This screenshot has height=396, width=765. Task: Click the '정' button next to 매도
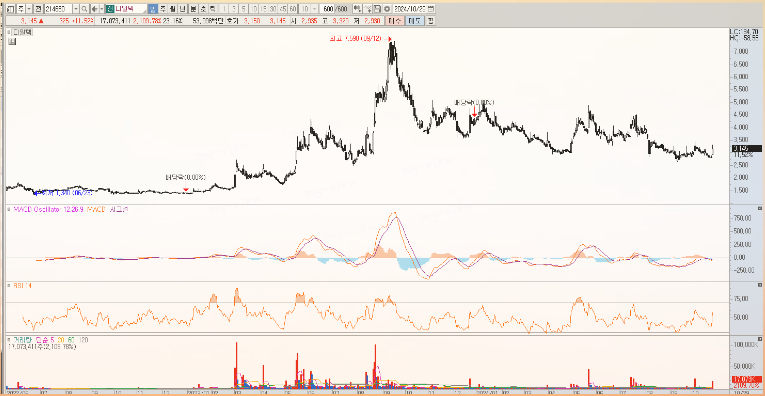430,21
